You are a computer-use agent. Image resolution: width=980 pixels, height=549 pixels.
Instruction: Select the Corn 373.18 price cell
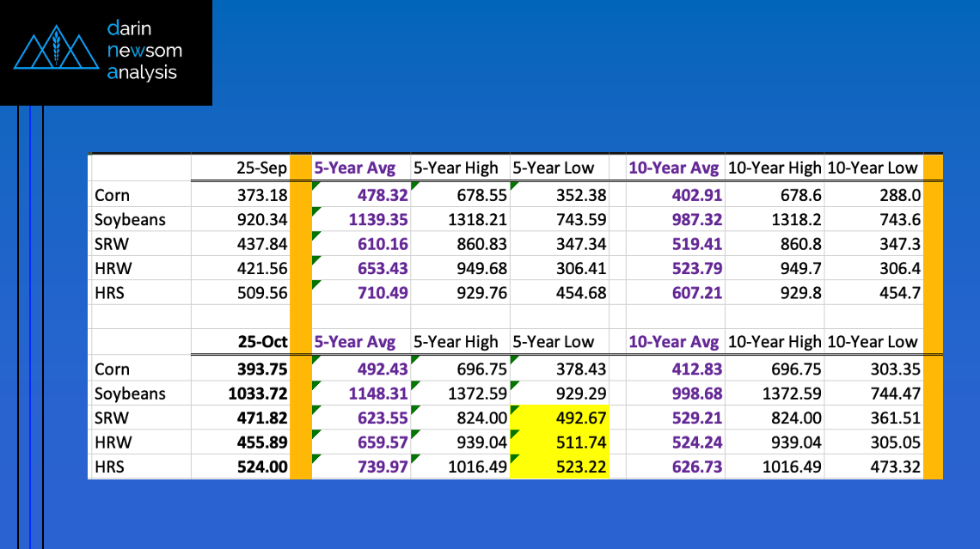point(240,195)
